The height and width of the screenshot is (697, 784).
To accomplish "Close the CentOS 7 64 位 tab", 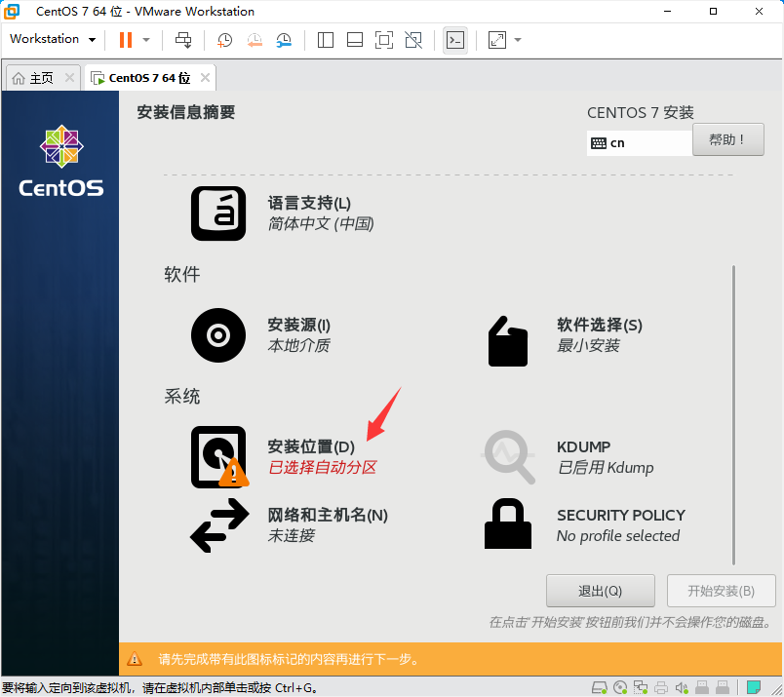I will 205,78.
